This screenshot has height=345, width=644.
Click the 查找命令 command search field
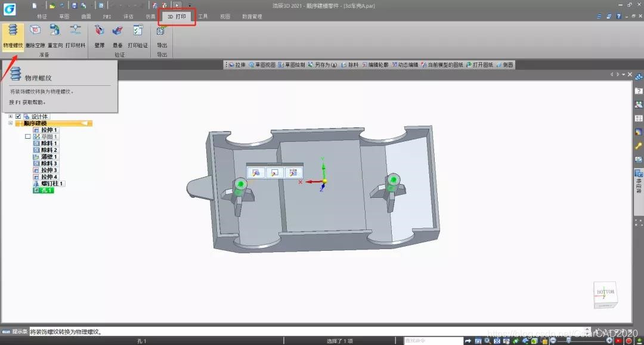(434, 341)
